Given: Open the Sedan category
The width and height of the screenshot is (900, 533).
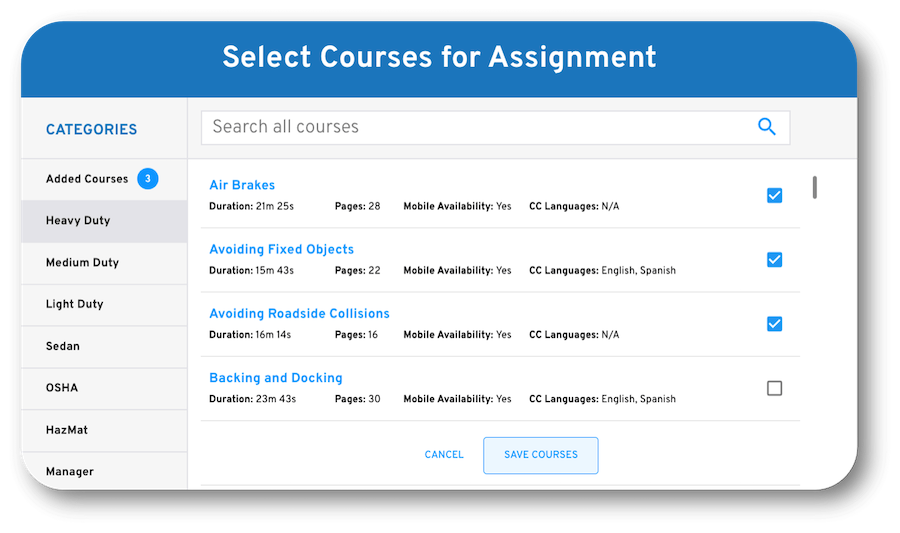Looking at the screenshot, I should [63, 346].
